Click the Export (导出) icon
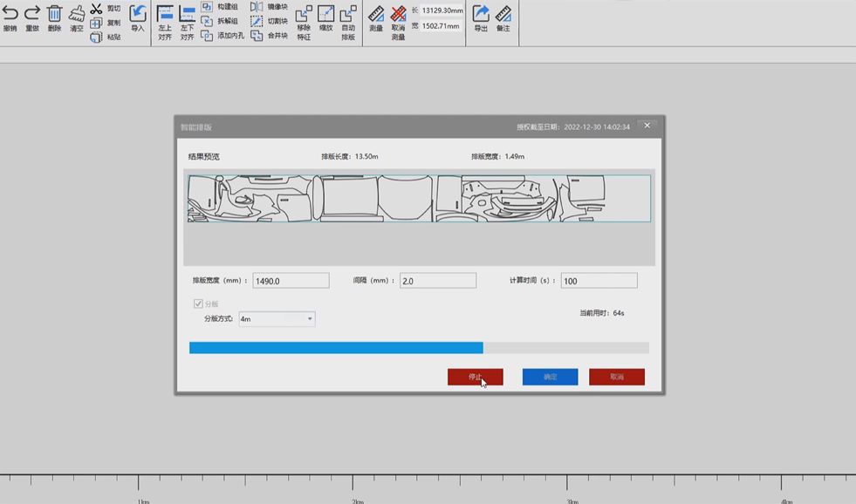Screen dimensions: 856x504 coord(481,14)
